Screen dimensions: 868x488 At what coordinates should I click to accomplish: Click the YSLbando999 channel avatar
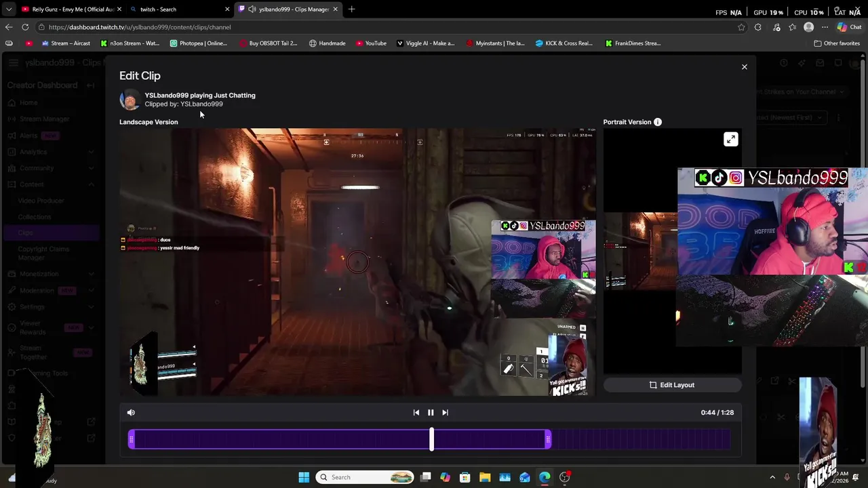130,100
